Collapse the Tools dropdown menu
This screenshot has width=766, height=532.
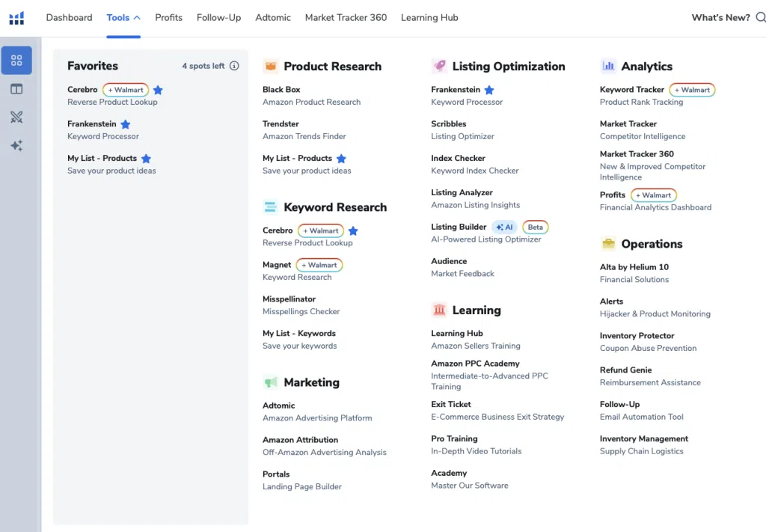click(123, 18)
